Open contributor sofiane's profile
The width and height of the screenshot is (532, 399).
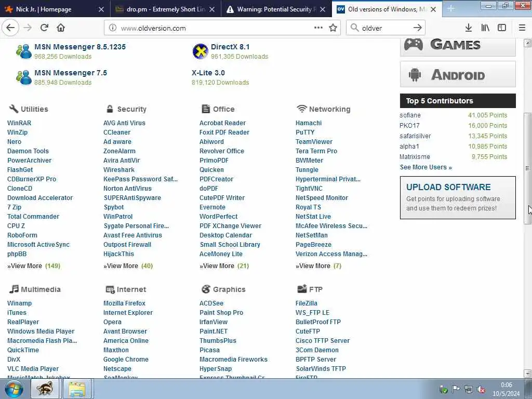(x=410, y=115)
